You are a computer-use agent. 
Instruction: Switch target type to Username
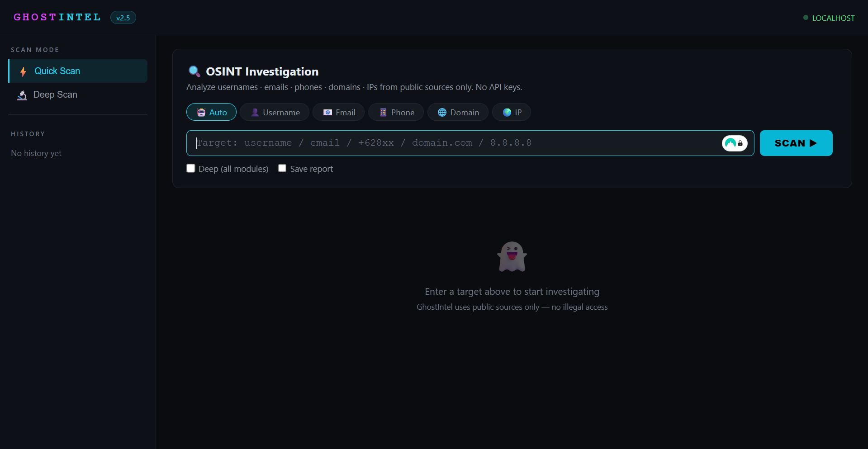click(275, 112)
